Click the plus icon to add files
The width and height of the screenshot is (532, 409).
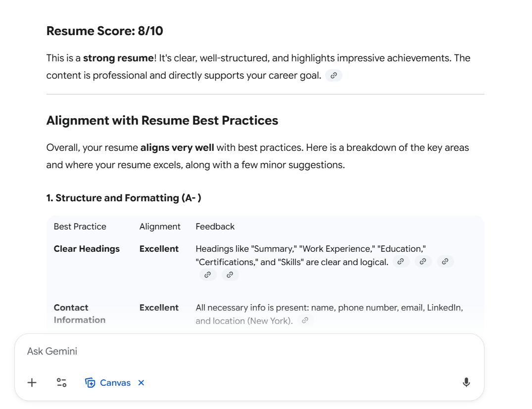[32, 382]
